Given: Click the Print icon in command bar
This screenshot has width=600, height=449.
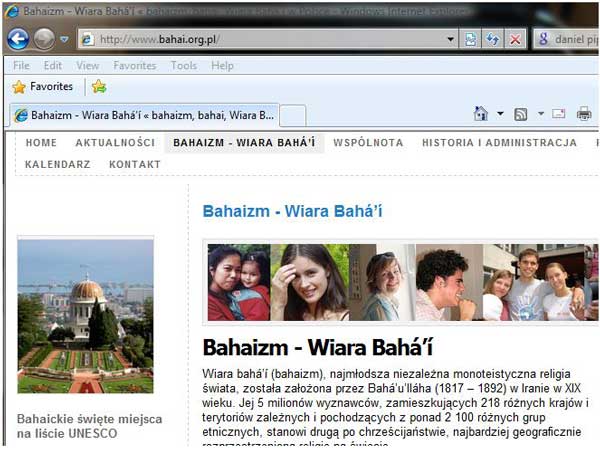Looking at the screenshot, I should tap(584, 114).
